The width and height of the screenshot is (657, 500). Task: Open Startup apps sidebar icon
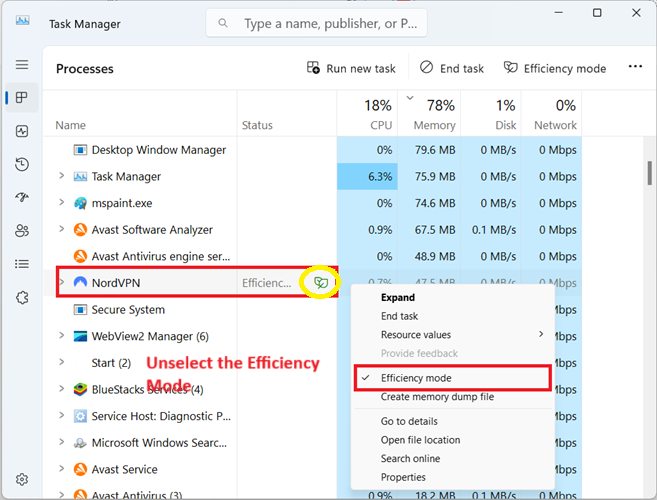coord(22,197)
